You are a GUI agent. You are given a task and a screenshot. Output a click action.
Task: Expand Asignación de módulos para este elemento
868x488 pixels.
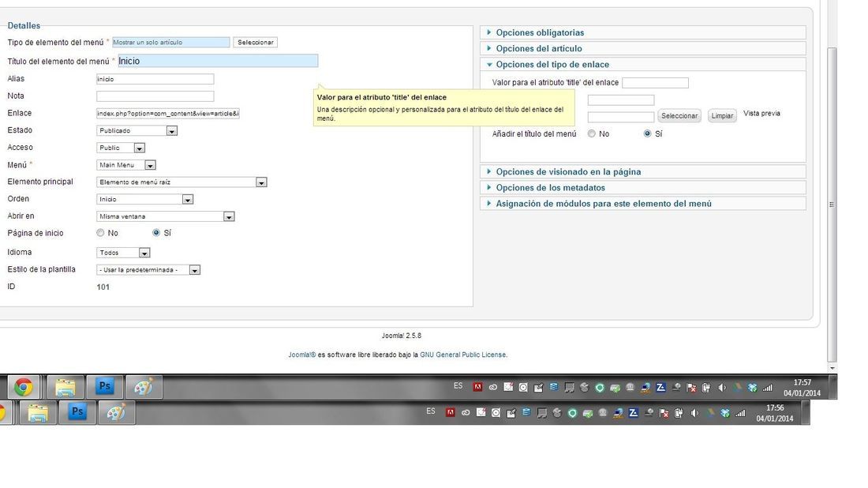(642, 204)
